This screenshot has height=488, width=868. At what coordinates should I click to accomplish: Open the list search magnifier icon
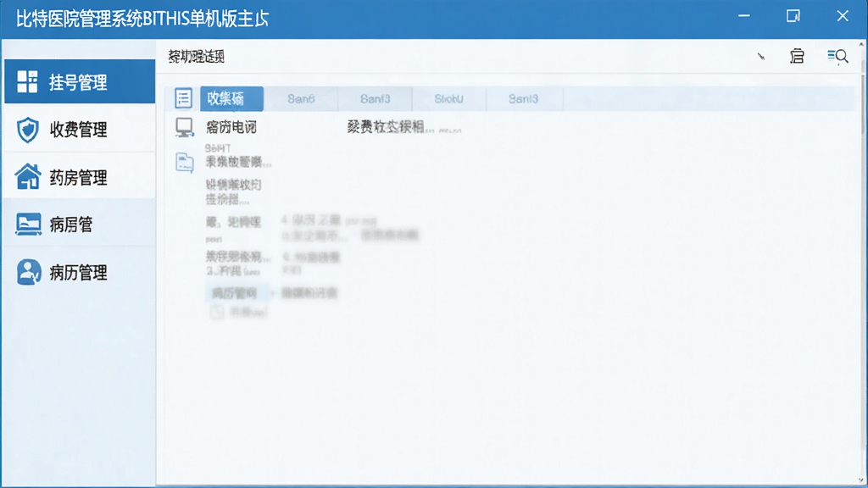tap(837, 56)
